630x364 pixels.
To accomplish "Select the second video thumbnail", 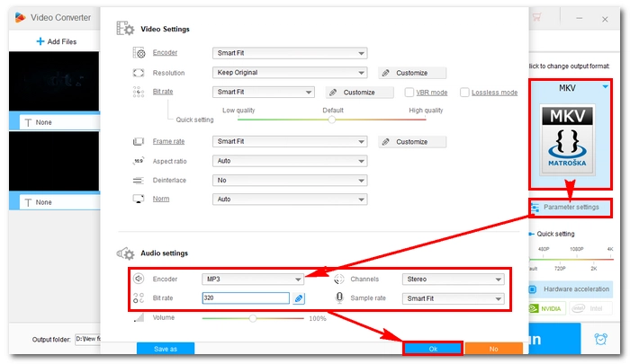I will point(54,161).
